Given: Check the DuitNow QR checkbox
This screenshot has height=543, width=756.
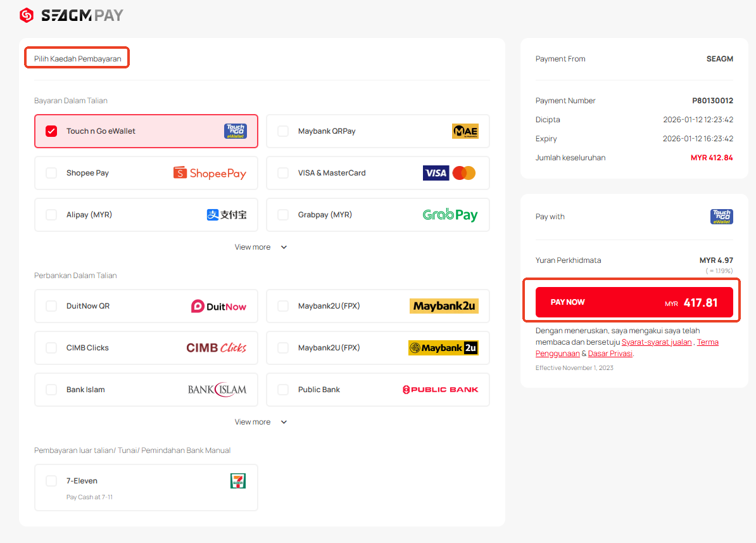Looking at the screenshot, I should (x=51, y=306).
